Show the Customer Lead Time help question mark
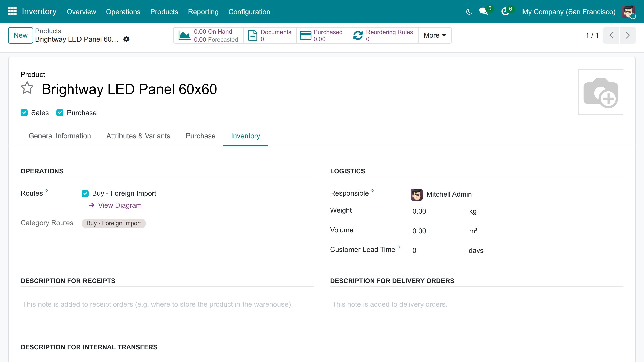Viewport: 644px width, 362px height. pyautogui.click(x=399, y=248)
